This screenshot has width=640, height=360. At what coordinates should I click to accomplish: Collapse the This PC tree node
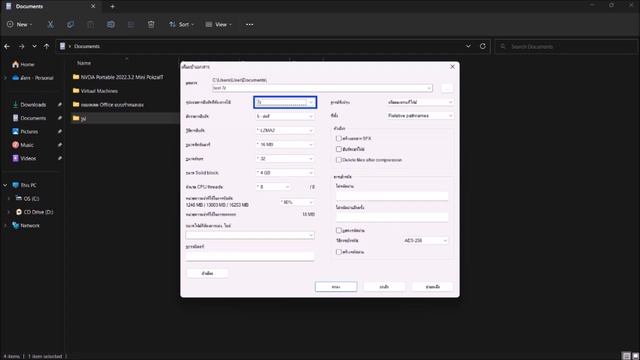5,185
